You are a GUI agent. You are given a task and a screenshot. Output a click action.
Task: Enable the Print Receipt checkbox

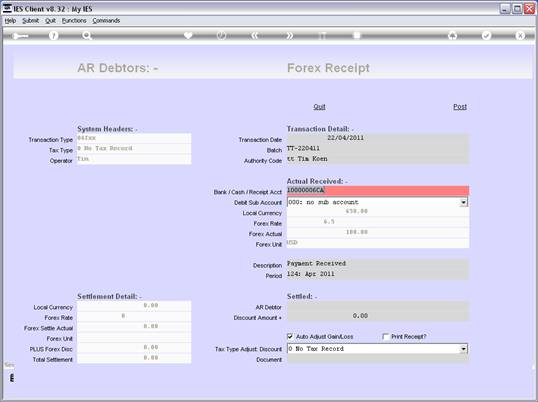coord(385,336)
